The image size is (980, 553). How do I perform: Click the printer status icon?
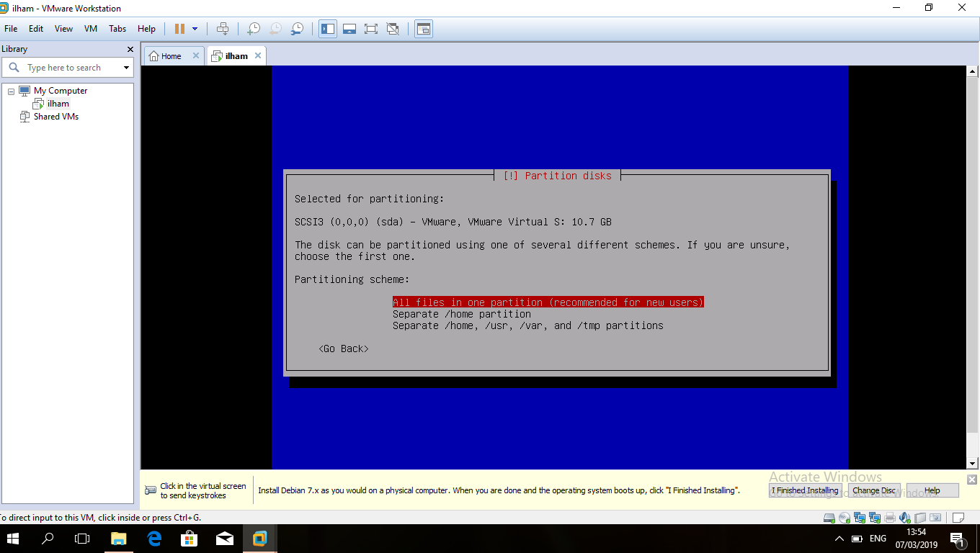coord(890,517)
